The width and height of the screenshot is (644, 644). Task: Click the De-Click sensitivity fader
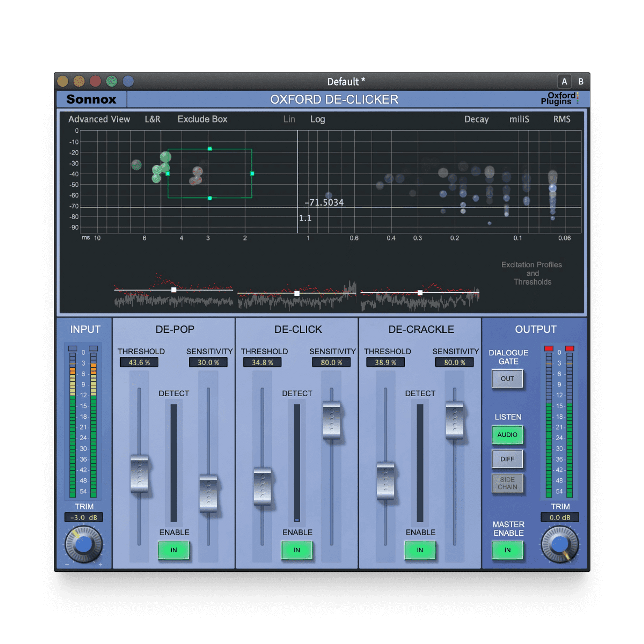[331, 420]
